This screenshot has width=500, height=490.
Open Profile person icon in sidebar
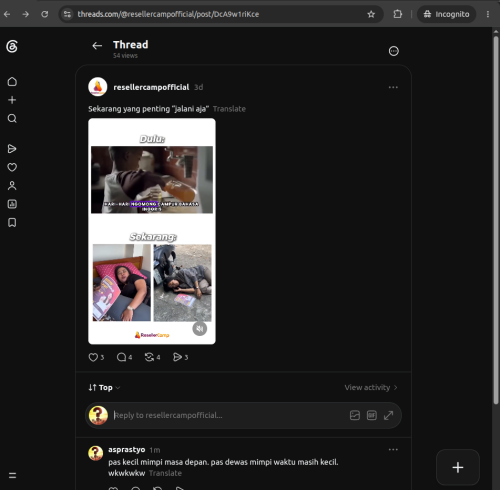pyautogui.click(x=12, y=185)
